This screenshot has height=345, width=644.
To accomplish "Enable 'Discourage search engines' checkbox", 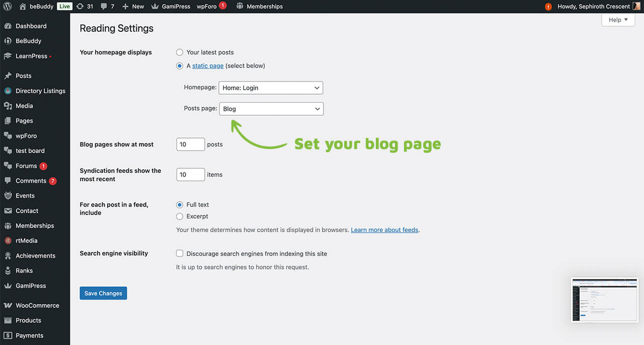I will [x=180, y=254].
